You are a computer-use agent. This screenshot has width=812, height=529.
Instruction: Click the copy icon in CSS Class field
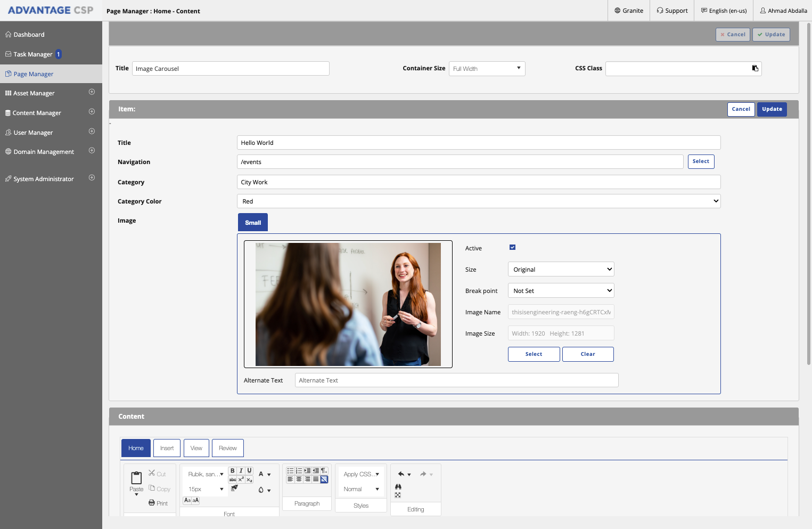(x=755, y=68)
